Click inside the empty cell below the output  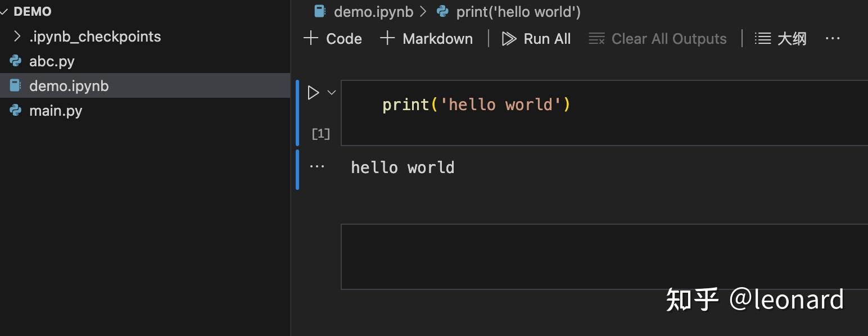[562, 257]
